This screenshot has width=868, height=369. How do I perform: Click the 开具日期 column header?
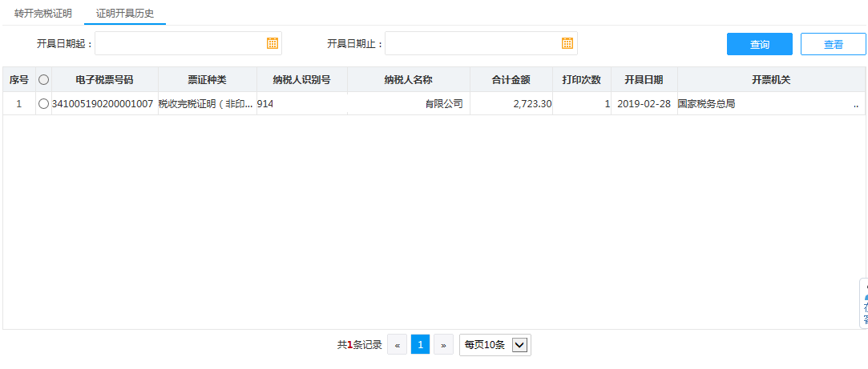644,80
